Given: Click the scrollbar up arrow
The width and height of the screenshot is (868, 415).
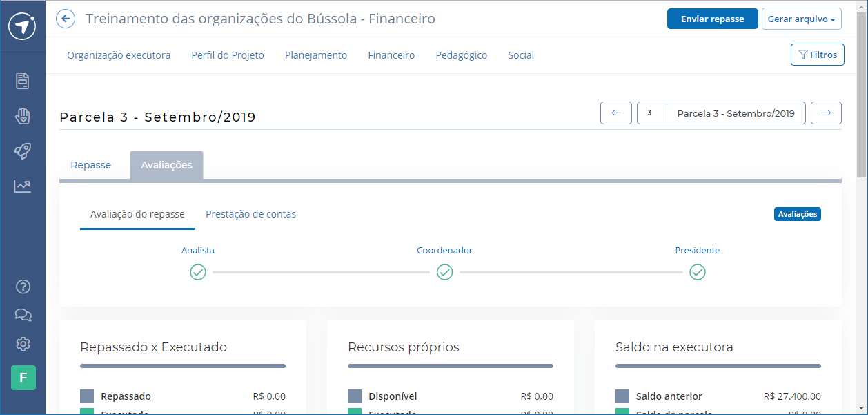Looking at the screenshot, I should (862, 6).
